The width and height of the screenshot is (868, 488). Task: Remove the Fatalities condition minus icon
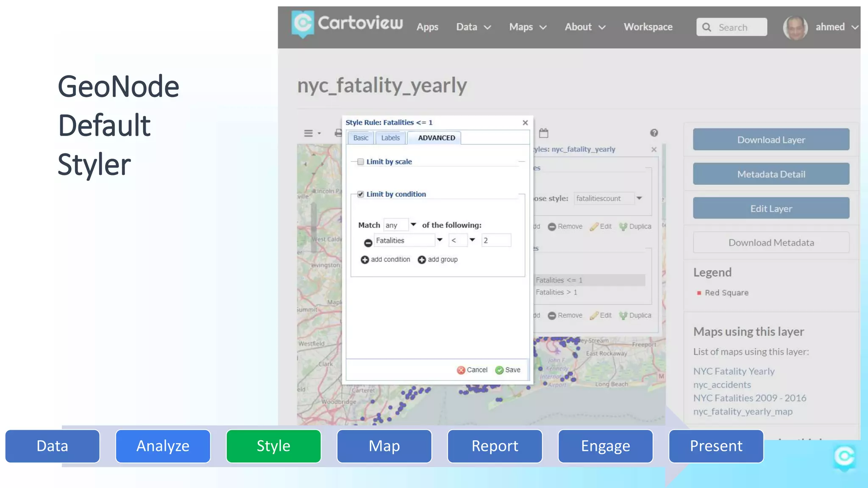tap(368, 243)
